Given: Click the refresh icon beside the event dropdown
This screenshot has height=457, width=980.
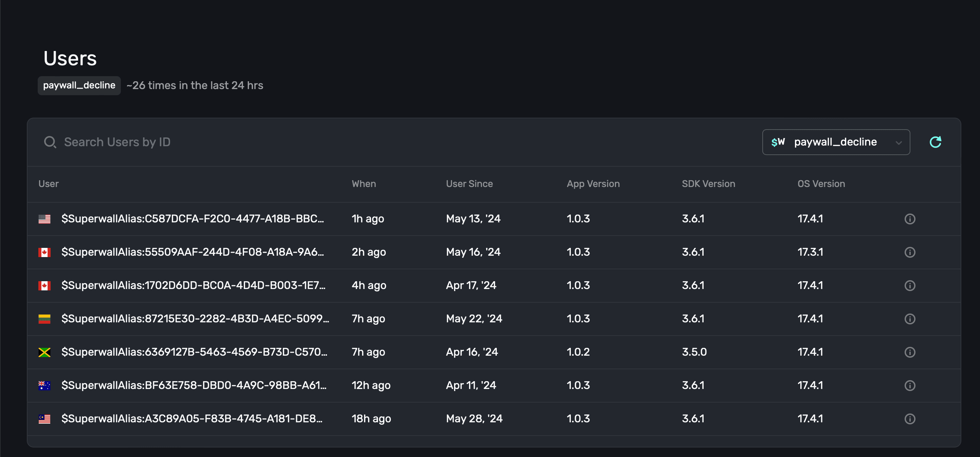Looking at the screenshot, I should coord(935,142).
